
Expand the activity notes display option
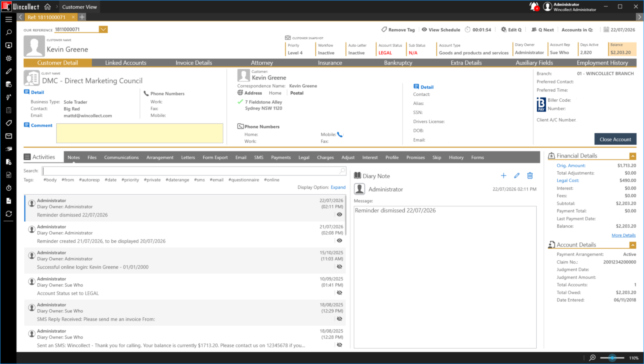tap(338, 187)
